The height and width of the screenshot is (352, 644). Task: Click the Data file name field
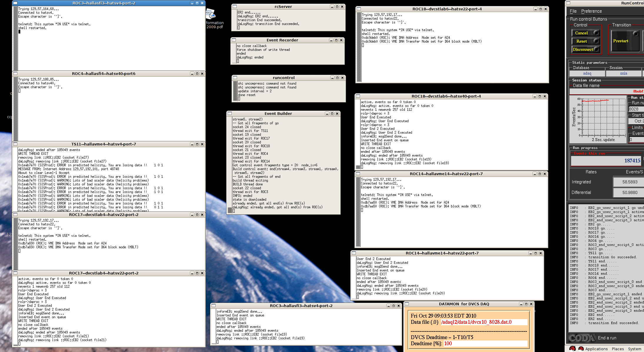607,91
